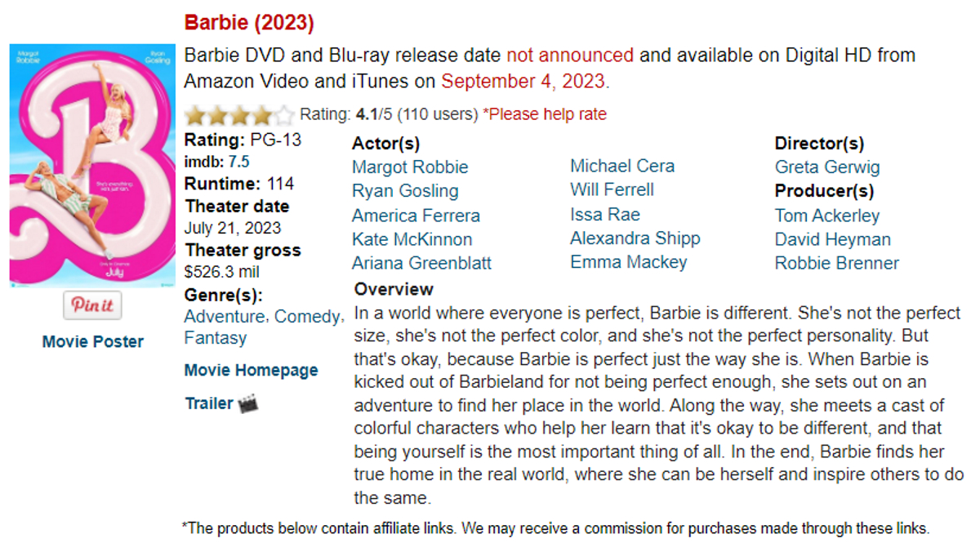Select actor Margot Robbie
980x543 pixels.
point(410,167)
